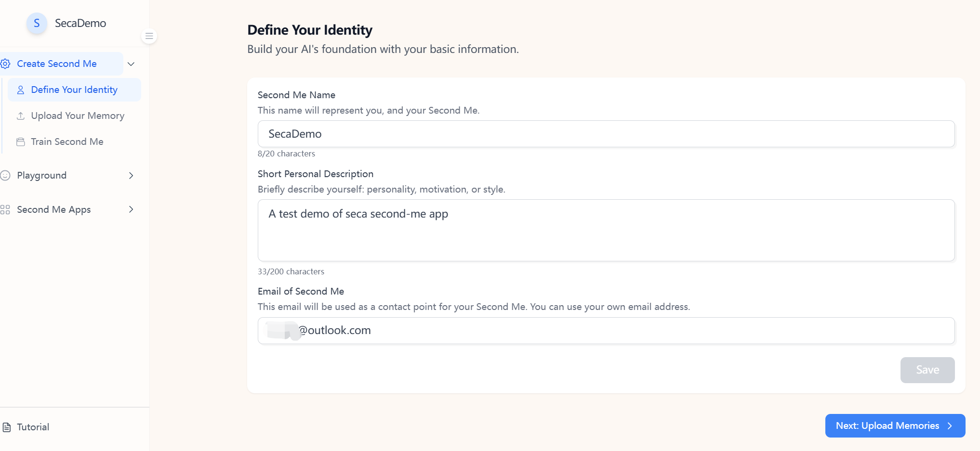Focus the Email of Second Me field
This screenshot has width=980, height=451.
(x=606, y=331)
